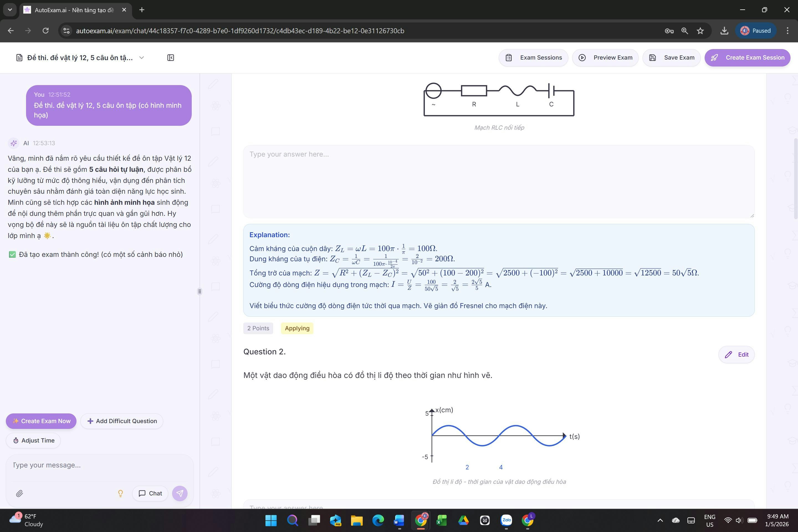Open Chrome's three-dot browser menu
798x532 pixels.
(x=787, y=30)
